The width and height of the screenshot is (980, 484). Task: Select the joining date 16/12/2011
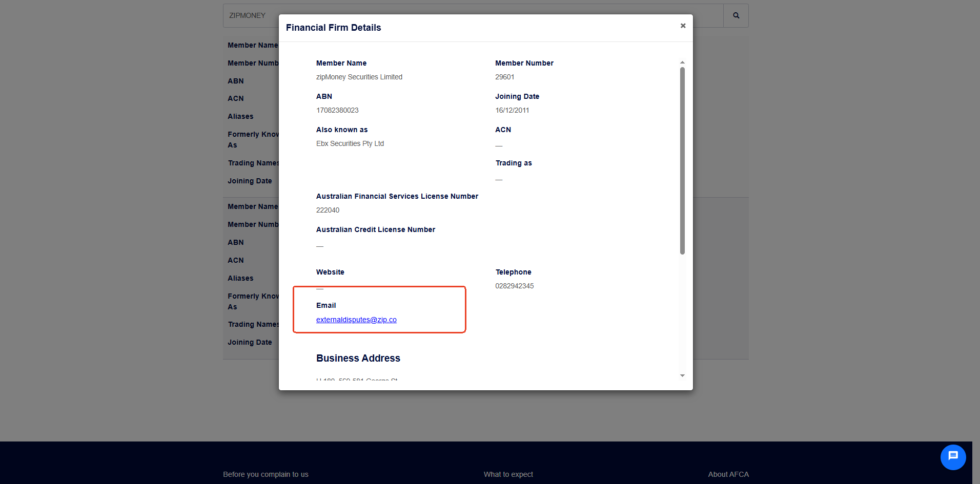tap(512, 110)
